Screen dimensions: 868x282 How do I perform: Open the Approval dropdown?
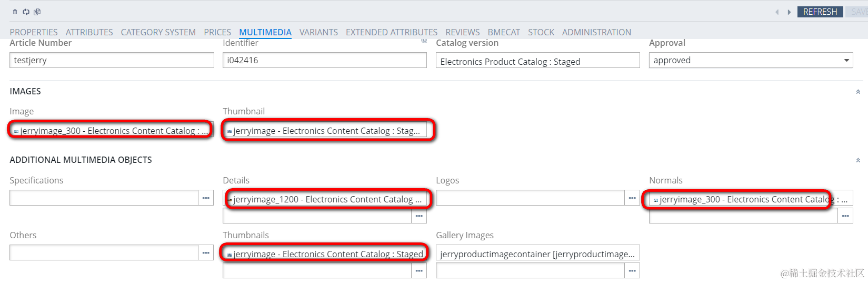846,61
